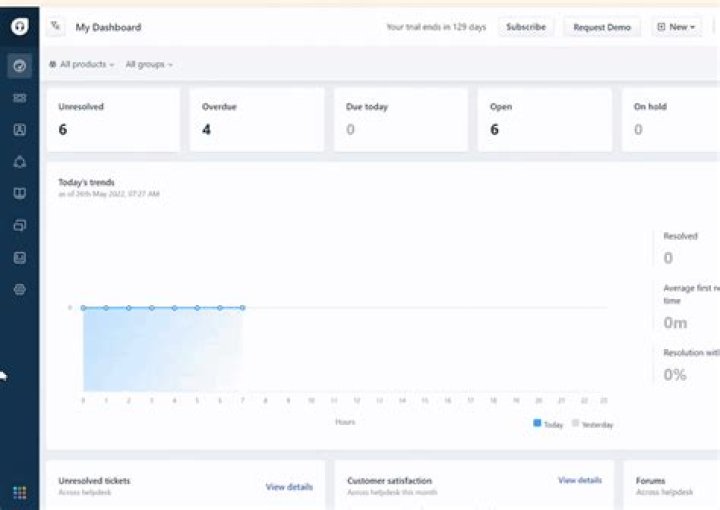Screen dimensions: 720x510
Task: Click the dashboard customize icon beside title
Action: 56,27
